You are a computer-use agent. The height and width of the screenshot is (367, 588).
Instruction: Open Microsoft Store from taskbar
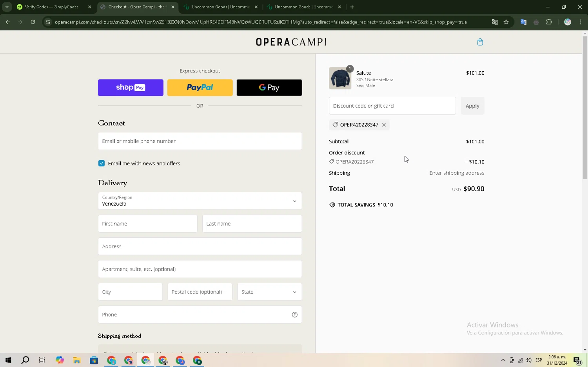click(94, 360)
